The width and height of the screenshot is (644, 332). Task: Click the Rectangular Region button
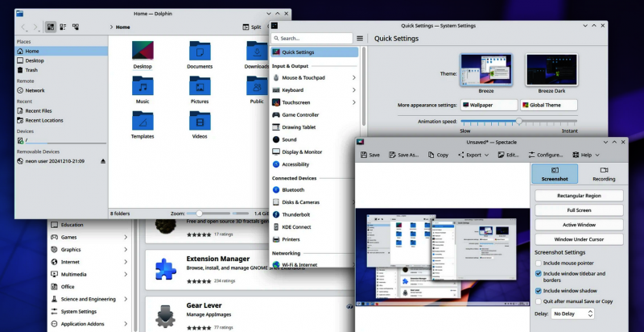[578, 196]
